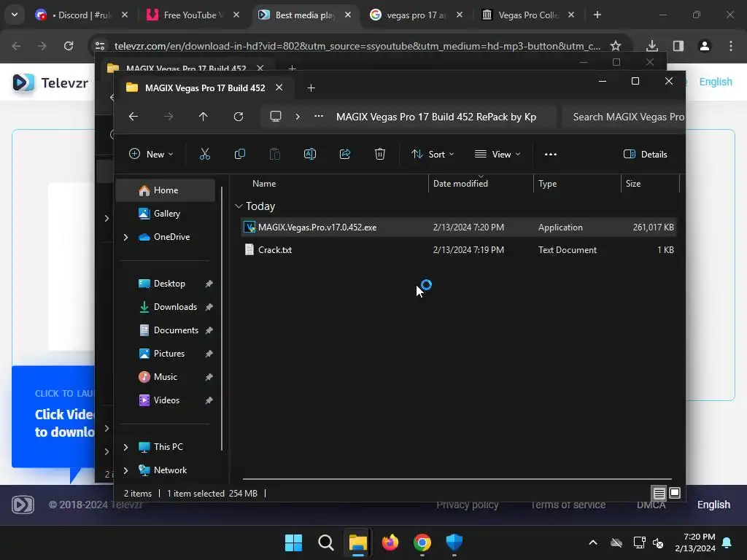Switch to Discord tab in Chrome
Screen dimensions: 747x560
pyautogui.click(x=82, y=15)
